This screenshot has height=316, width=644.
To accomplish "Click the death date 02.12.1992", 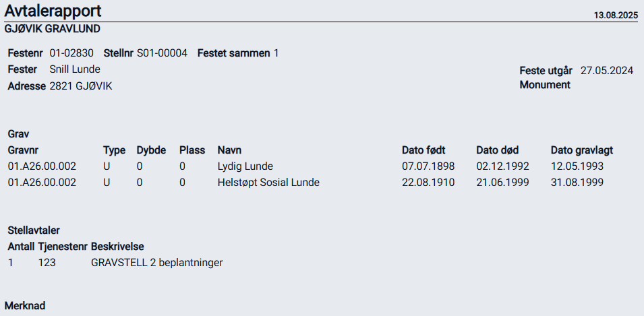I will click(x=502, y=166).
